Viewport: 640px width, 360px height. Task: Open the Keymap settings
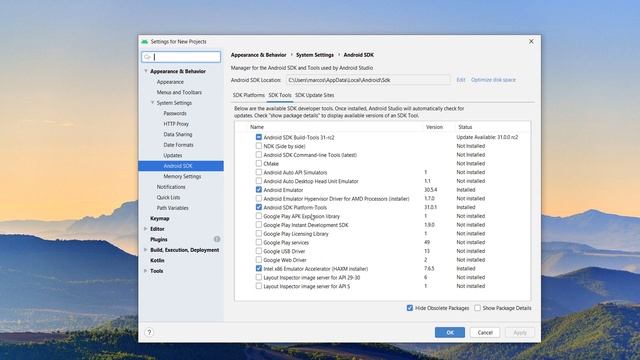(x=160, y=218)
